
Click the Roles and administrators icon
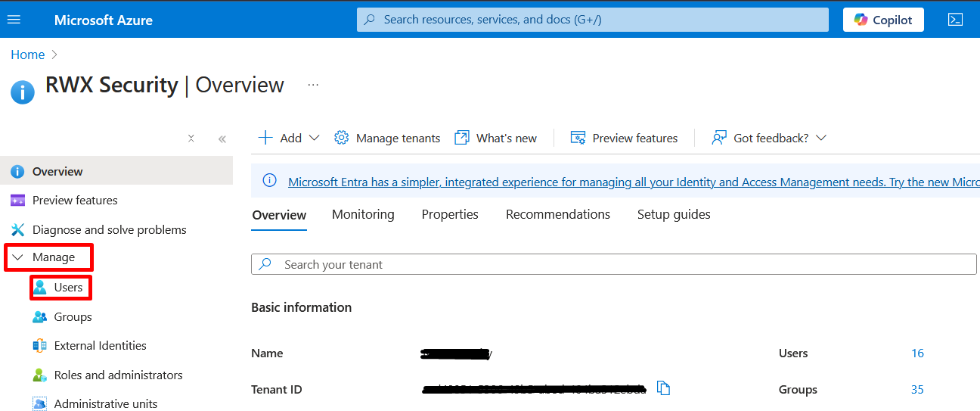click(40, 375)
